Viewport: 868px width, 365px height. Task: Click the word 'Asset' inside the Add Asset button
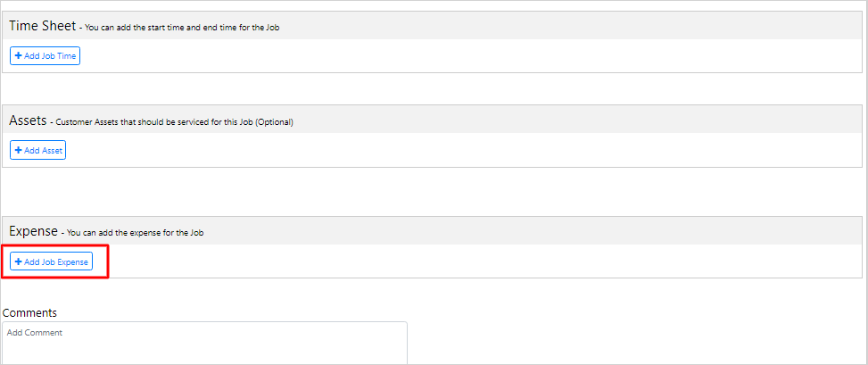52,150
